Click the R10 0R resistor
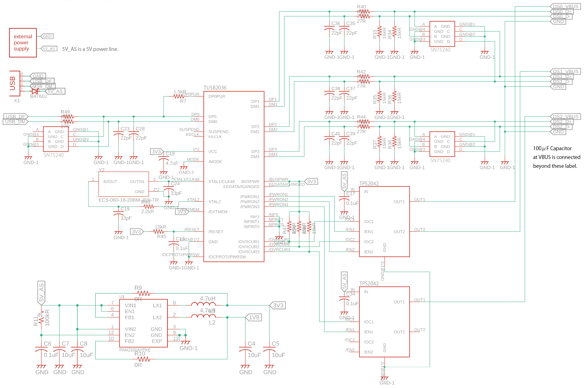The height and width of the screenshot is (388, 588). click(x=144, y=359)
